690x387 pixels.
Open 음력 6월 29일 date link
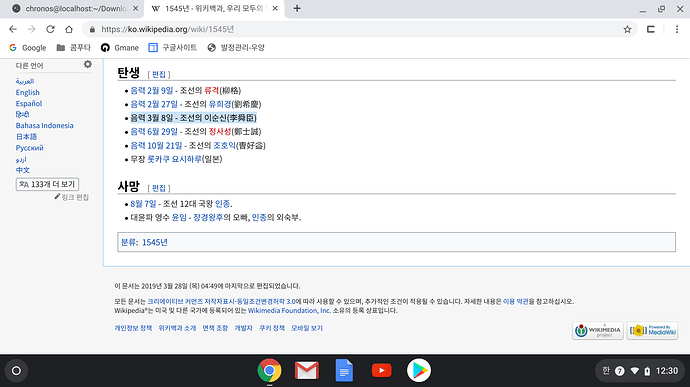coord(154,132)
